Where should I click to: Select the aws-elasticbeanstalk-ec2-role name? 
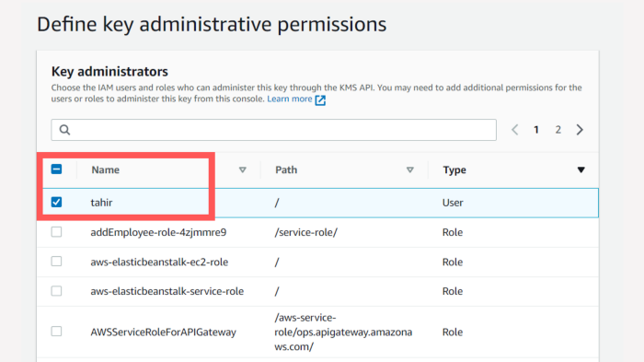click(x=159, y=262)
